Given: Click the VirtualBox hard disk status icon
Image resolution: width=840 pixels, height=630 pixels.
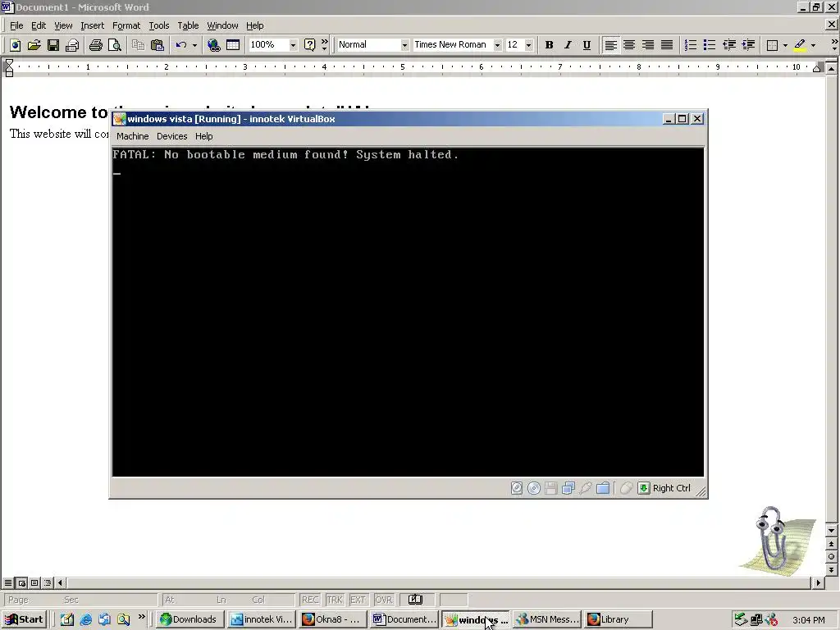Looking at the screenshot, I should coord(517,488).
